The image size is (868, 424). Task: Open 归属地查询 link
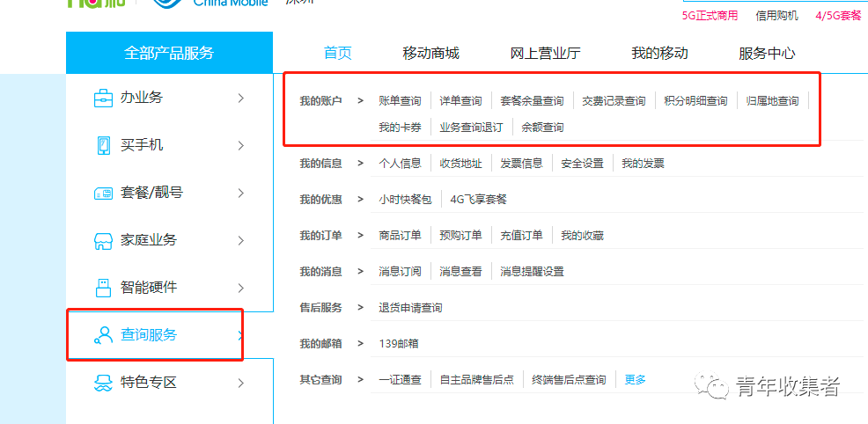click(x=772, y=101)
